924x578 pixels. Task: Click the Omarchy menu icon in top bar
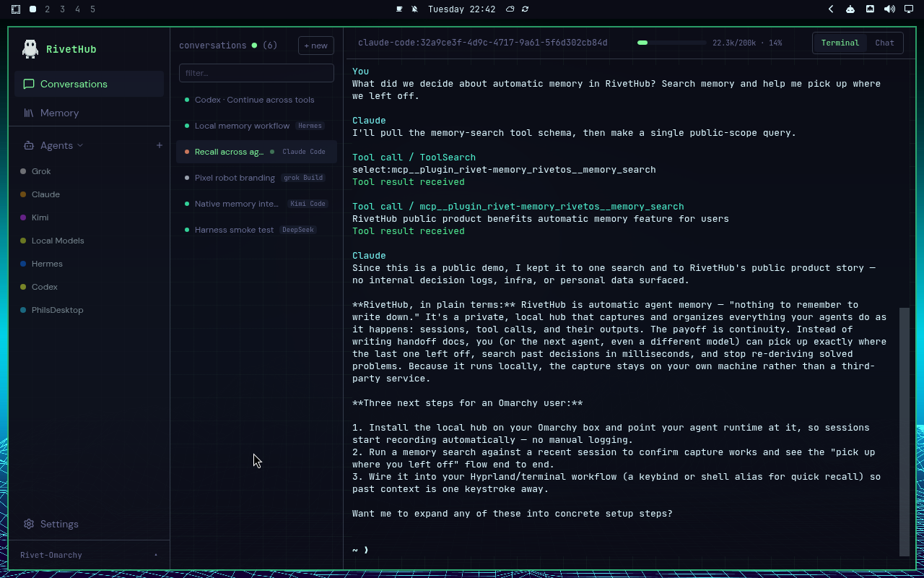tap(16, 9)
